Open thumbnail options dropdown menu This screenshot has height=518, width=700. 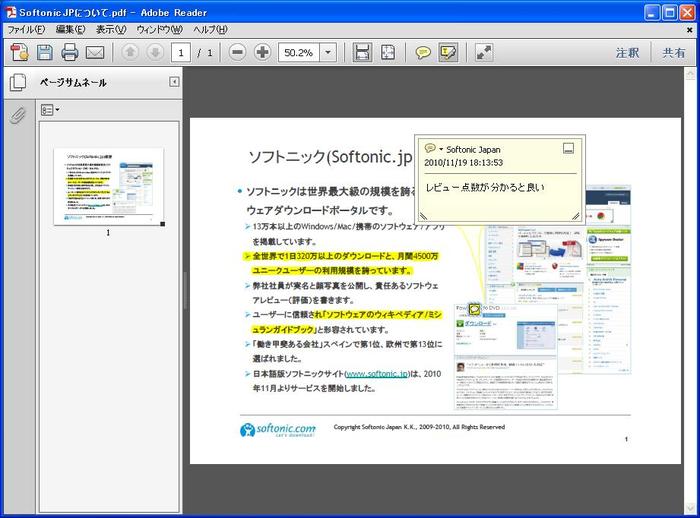pos(50,110)
